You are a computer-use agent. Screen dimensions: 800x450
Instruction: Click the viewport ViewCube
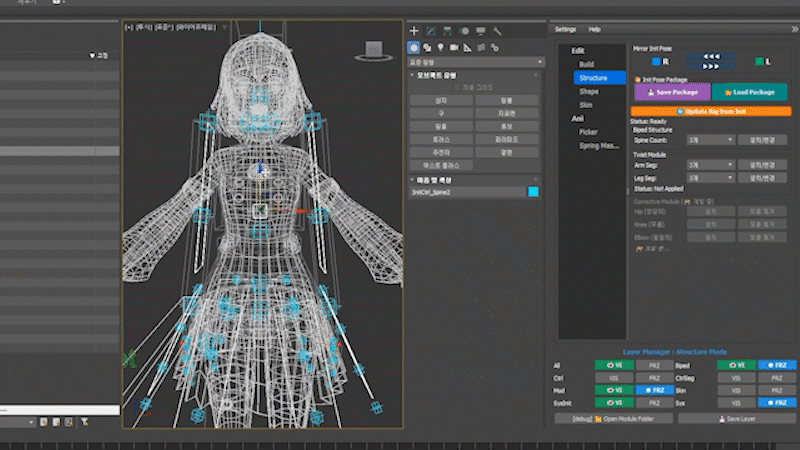click(372, 50)
